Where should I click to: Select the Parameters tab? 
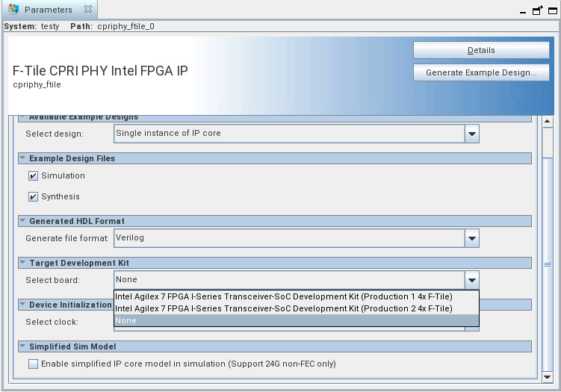click(x=49, y=10)
